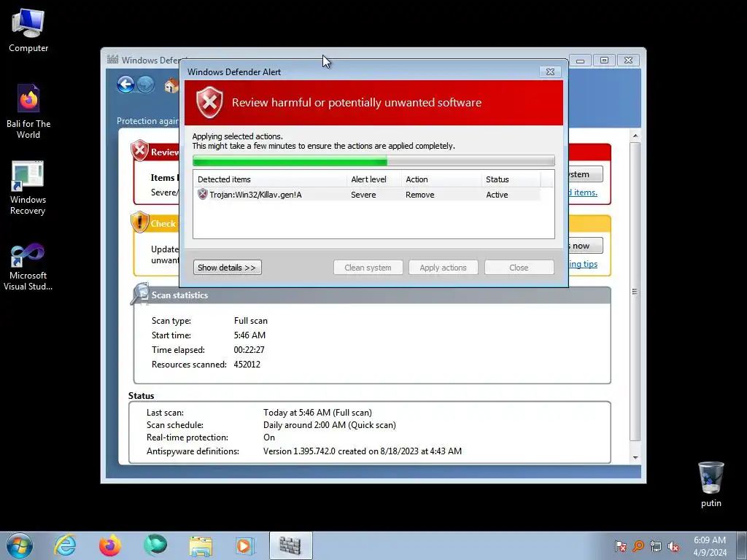Image resolution: width=747 pixels, height=560 pixels.
Task: Open the Computer desktop icon
Action: coord(28,31)
